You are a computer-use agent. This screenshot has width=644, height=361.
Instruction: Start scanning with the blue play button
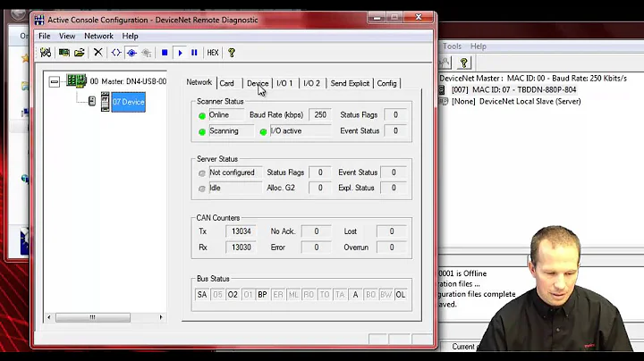[180, 53]
